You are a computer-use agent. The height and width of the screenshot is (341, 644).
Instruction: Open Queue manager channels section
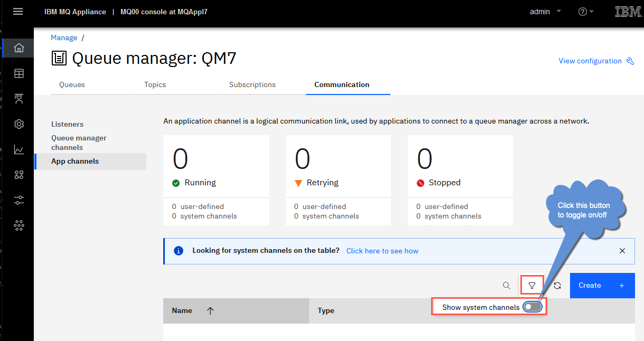(x=79, y=143)
